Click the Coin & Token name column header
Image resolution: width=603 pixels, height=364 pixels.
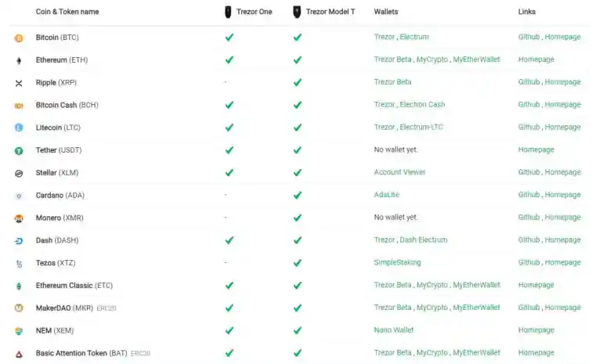point(67,13)
